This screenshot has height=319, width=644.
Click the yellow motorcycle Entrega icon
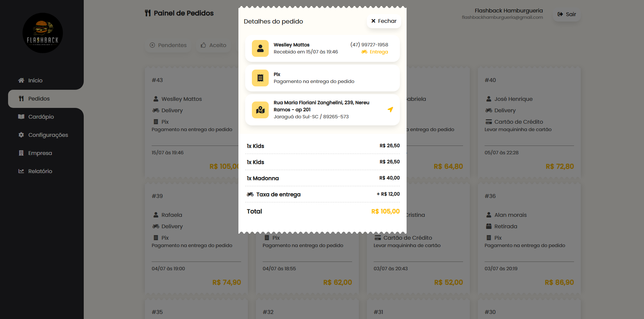364,52
